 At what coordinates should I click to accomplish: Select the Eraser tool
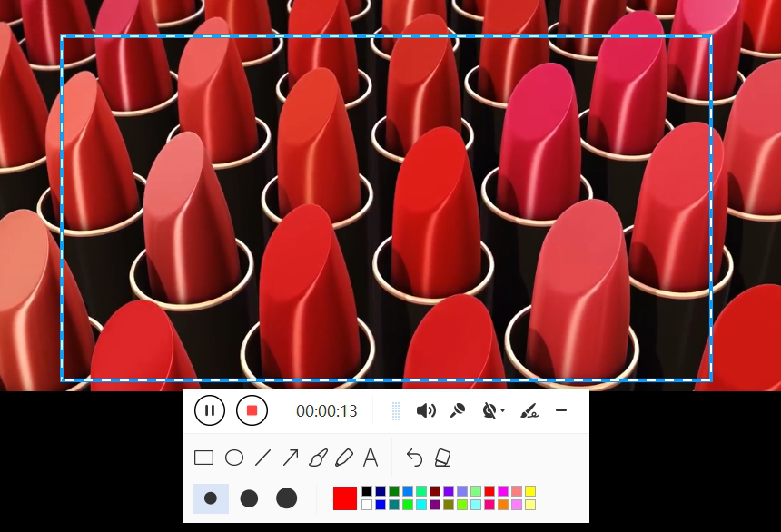click(443, 458)
